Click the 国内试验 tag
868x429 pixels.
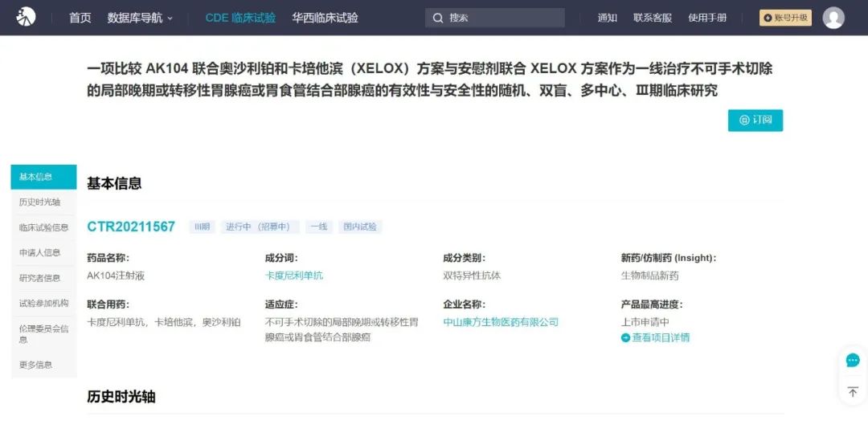click(360, 227)
